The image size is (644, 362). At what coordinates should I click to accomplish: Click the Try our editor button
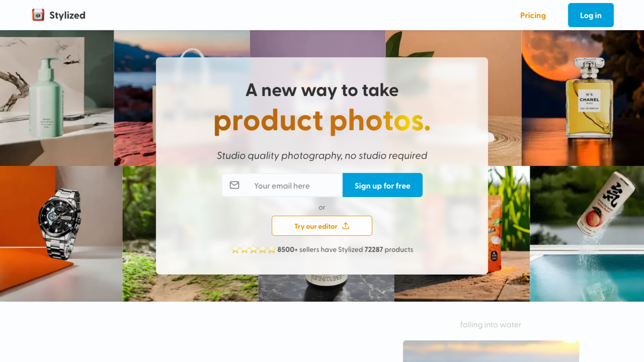click(322, 226)
